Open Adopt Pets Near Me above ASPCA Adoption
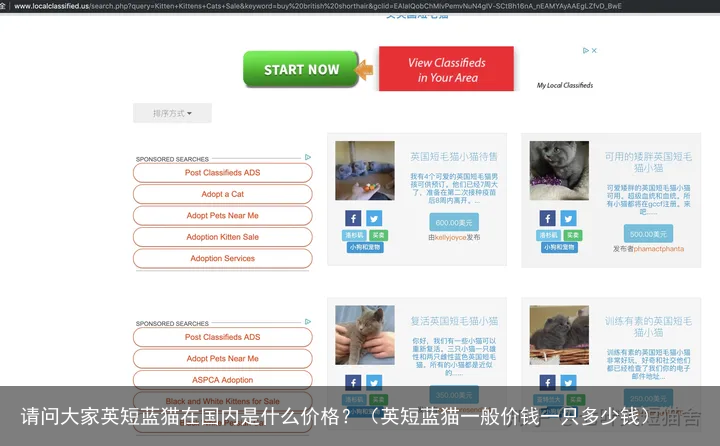The height and width of the screenshot is (446, 720). pyautogui.click(x=223, y=359)
